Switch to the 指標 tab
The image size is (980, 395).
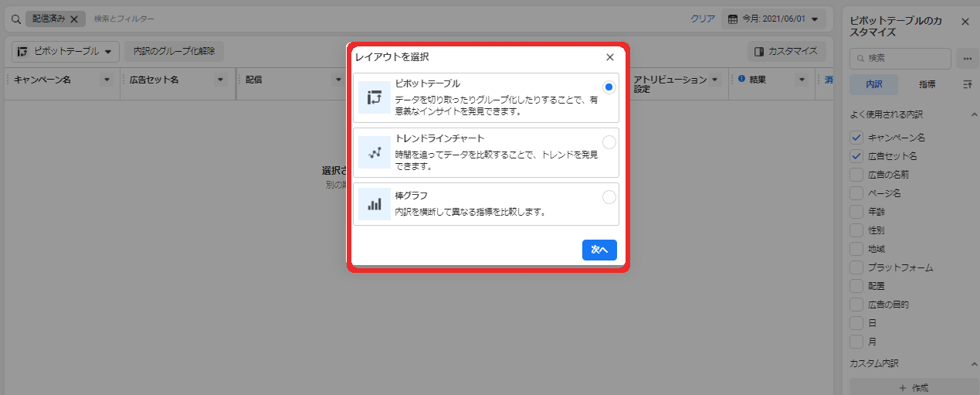click(927, 85)
